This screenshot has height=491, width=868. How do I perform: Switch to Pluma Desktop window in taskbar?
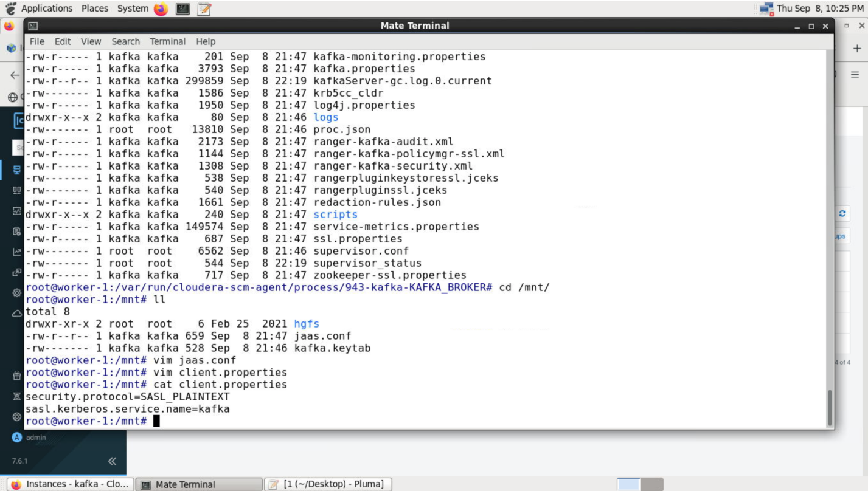tap(328, 484)
